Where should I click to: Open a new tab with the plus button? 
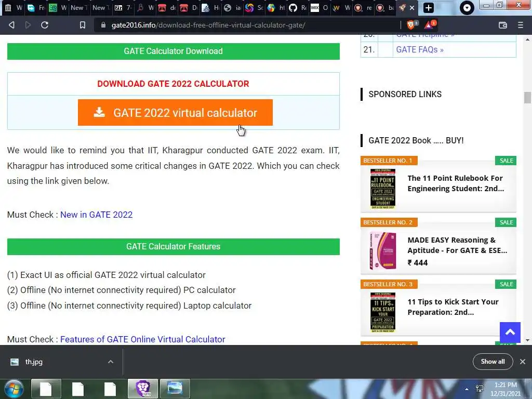429,8
